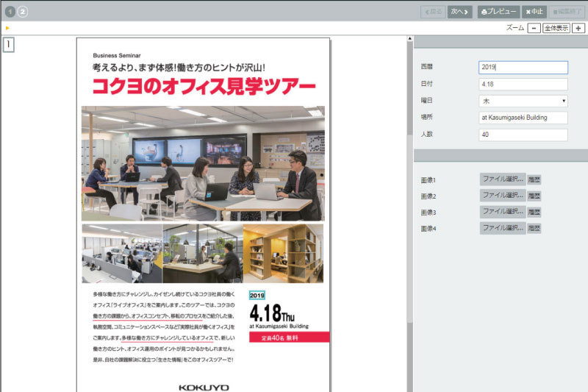Go to step 1 circle indicator
The width and height of the screenshot is (588, 392).
pyautogui.click(x=10, y=12)
